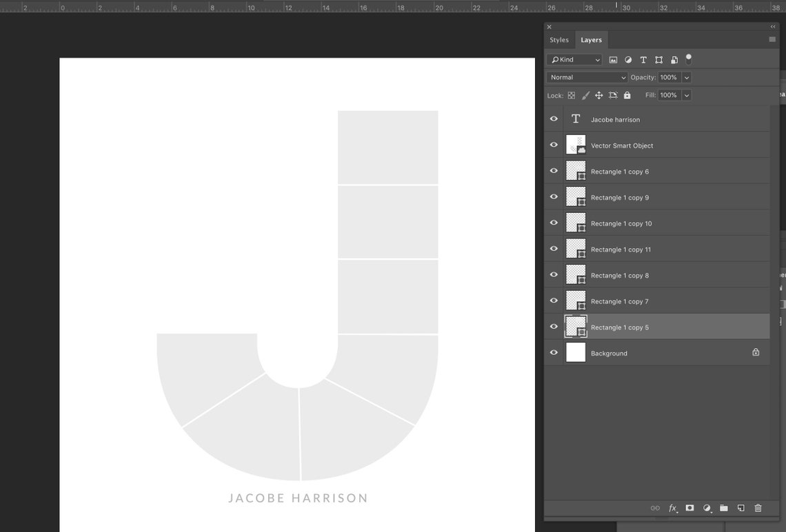Open the Opacity value dropdown arrow
This screenshot has width=786, height=532.
(x=687, y=77)
